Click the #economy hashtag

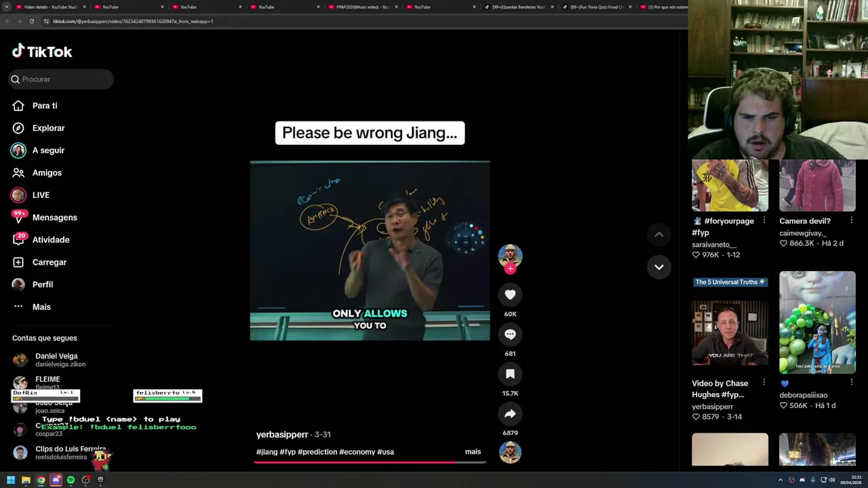(x=357, y=452)
